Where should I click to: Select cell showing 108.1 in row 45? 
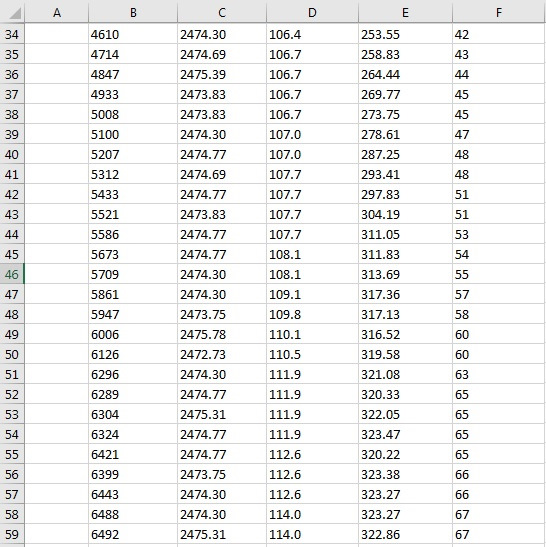312,254
